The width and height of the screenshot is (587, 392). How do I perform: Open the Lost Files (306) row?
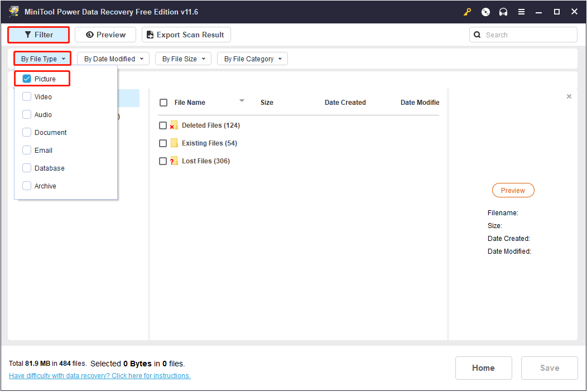pos(206,161)
